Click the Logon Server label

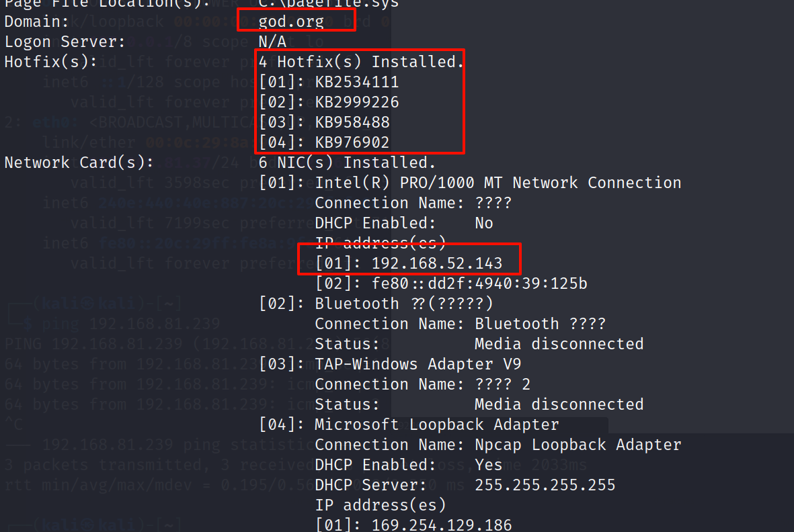pos(65,42)
